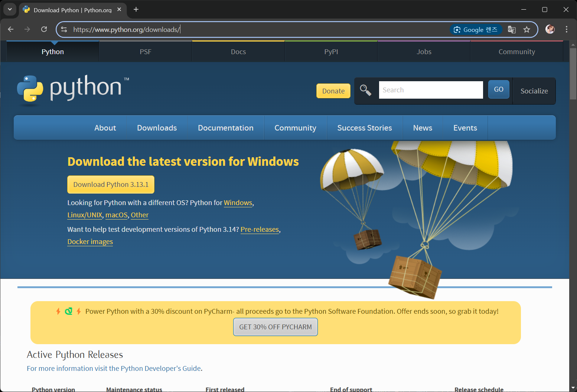Follow the Windows link
The width and height of the screenshot is (577, 392).
click(x=238, y=203)
